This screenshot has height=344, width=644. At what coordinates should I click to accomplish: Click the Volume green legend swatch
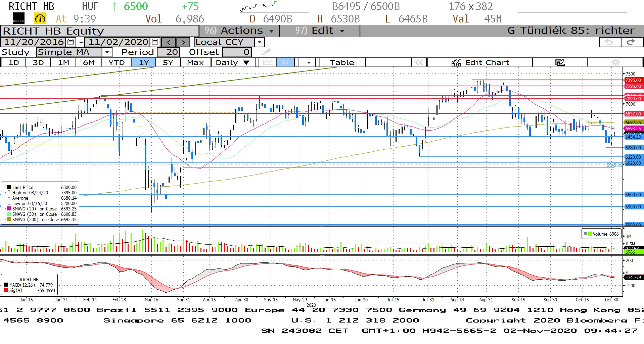point(590,234)
